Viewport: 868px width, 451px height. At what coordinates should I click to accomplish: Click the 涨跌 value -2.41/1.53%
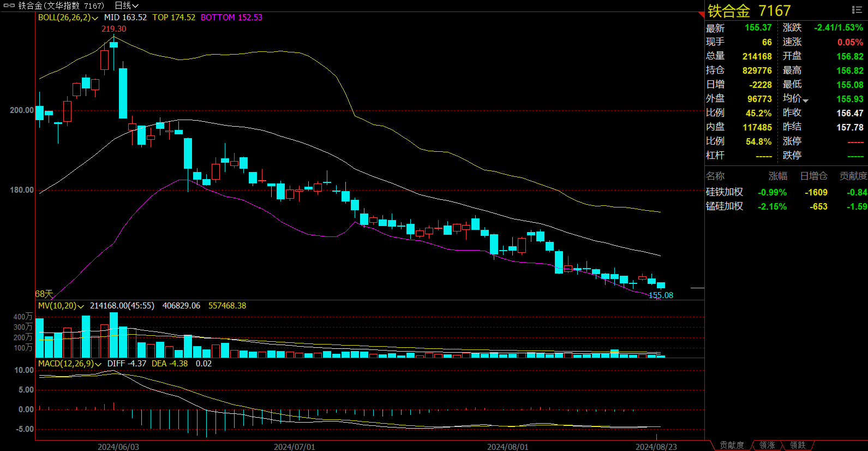(839, 28)
